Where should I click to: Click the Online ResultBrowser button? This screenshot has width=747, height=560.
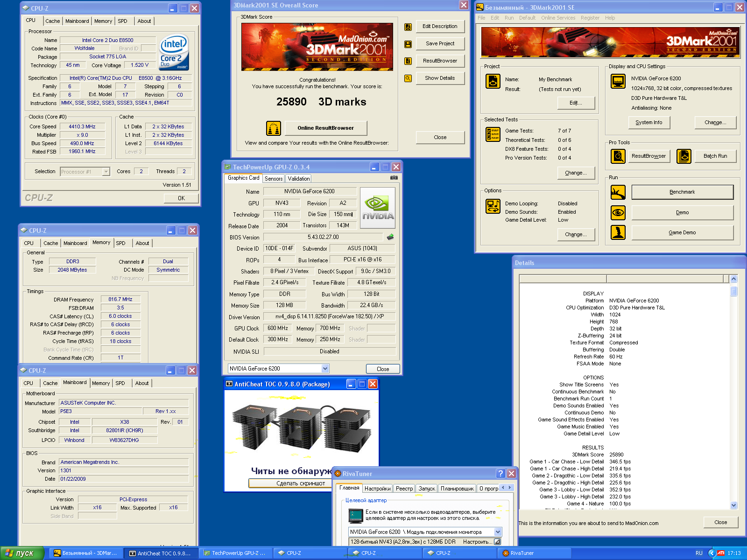point(325,128)
